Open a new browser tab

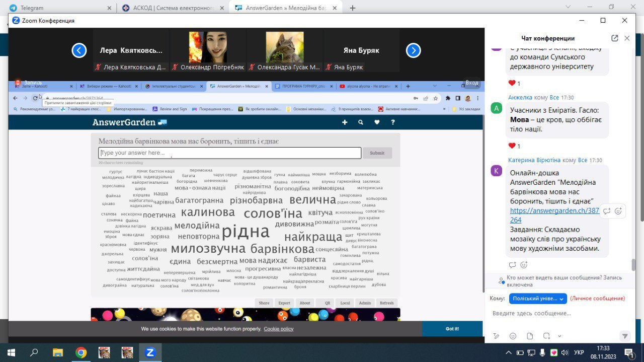point(353,8)
